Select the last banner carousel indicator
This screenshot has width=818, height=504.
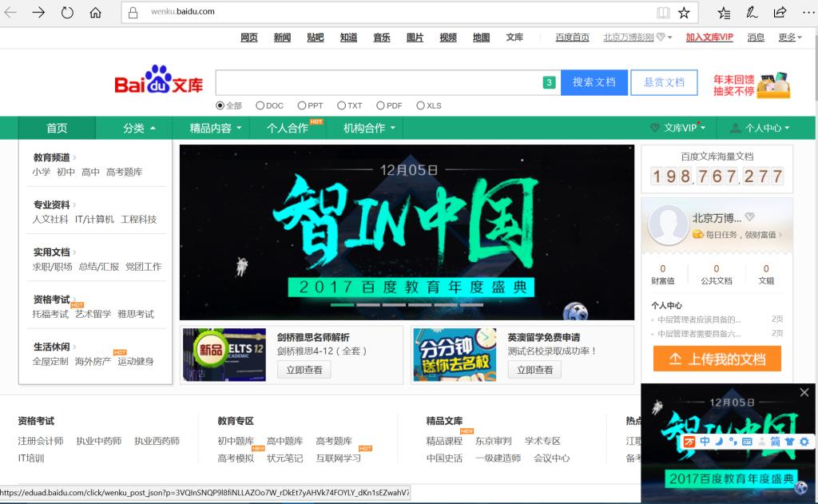pyautogui.click(x=471, y=304)
